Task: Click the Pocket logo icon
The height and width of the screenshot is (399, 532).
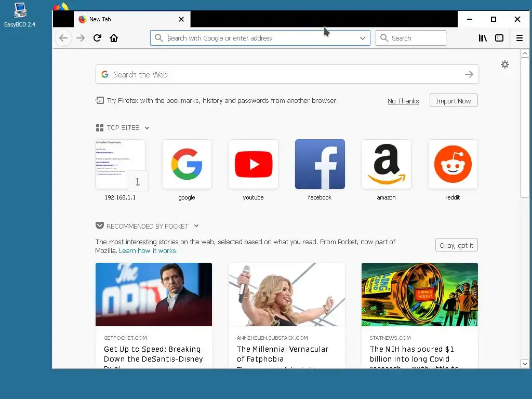Action: [x=99, y=225]
